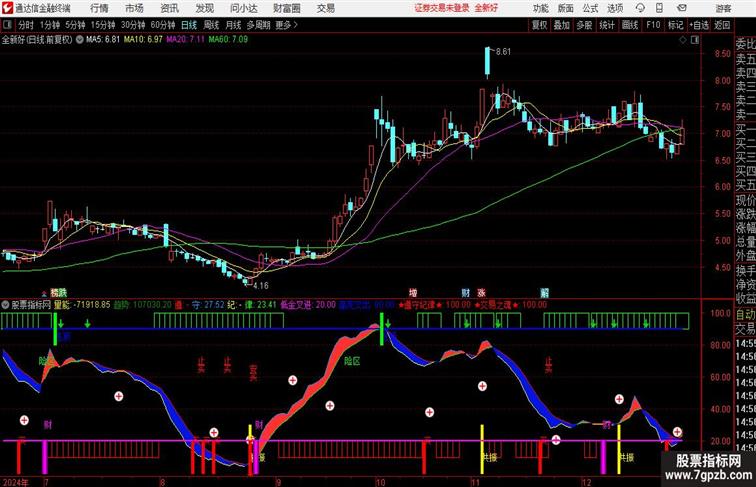
Task: Click the diamond icon above the price axis
Action: [683, 40]
